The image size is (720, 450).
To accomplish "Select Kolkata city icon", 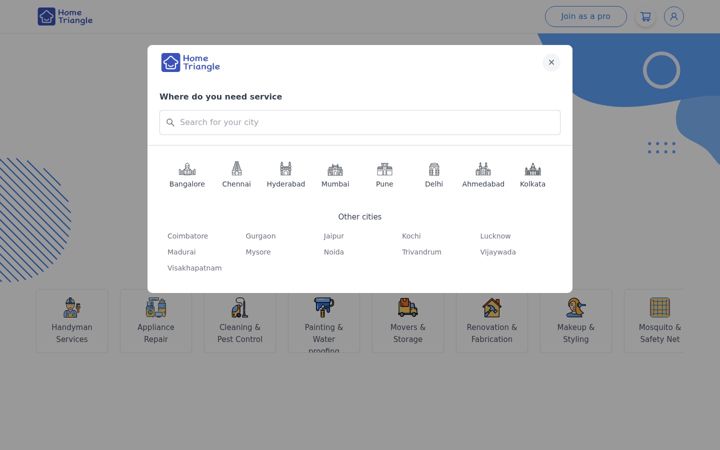I will 533,169.
